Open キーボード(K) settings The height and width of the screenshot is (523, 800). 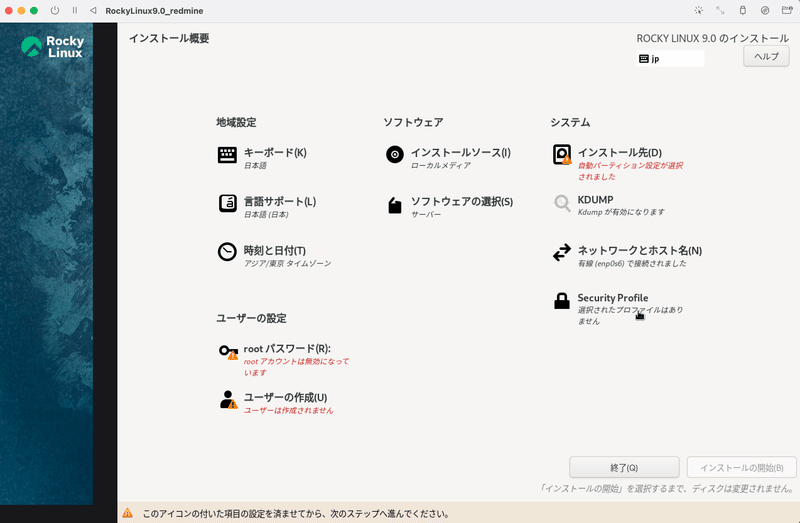click(275, 153)
